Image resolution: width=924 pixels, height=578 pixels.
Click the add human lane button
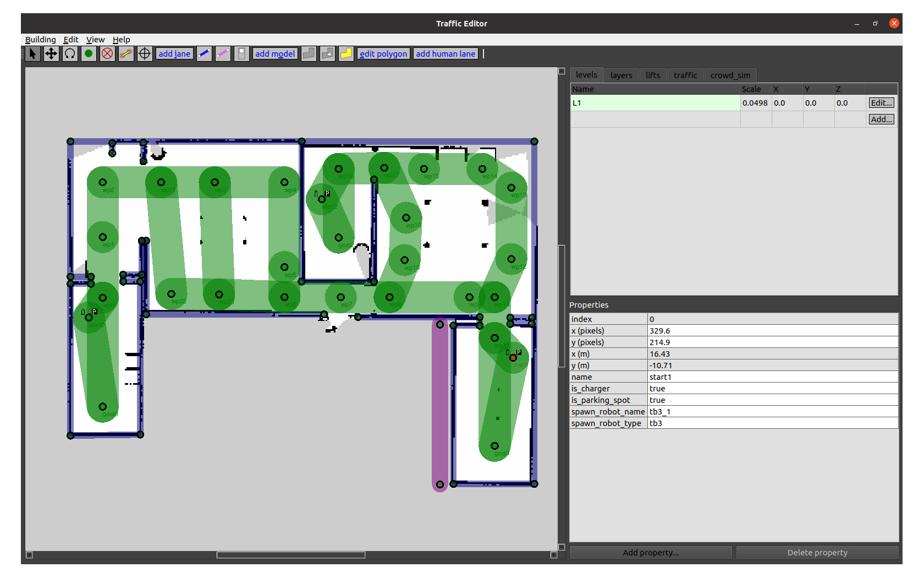(445, 53)
